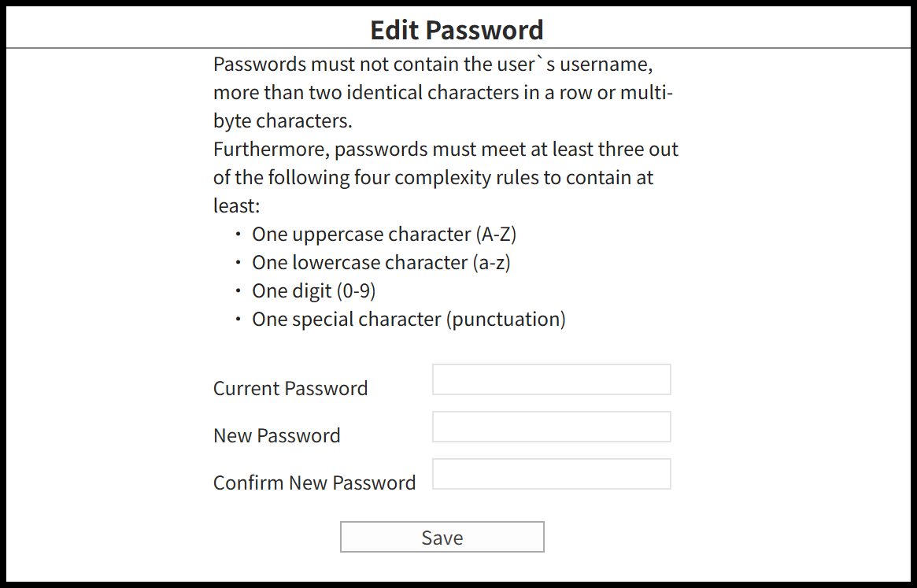The image size is (917, 588).
Task: Click the "Current Password" label text
Action: click(290, 389)
